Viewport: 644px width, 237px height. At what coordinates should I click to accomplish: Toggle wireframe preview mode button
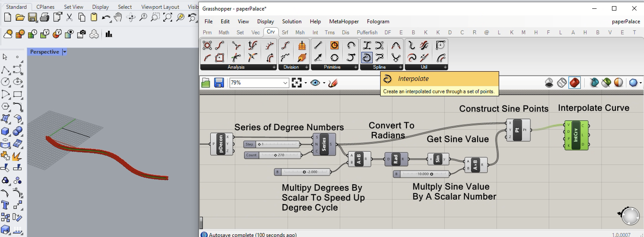[562, 83]
